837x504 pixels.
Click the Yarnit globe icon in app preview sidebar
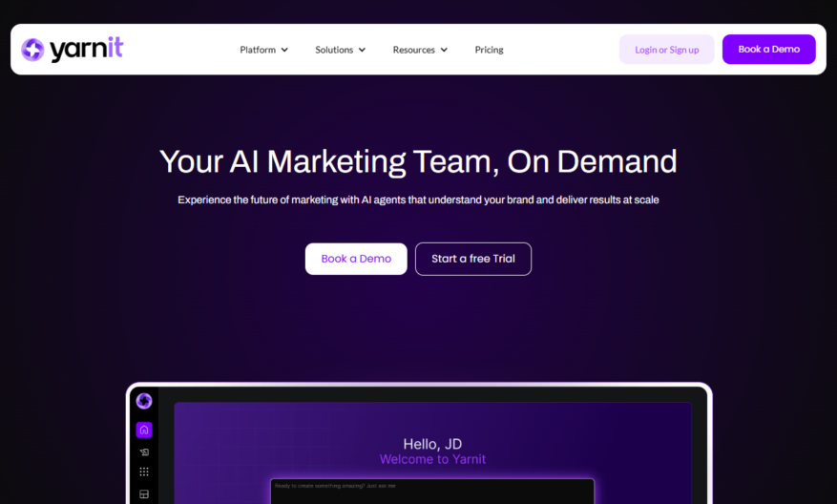[x=144, y=400]
